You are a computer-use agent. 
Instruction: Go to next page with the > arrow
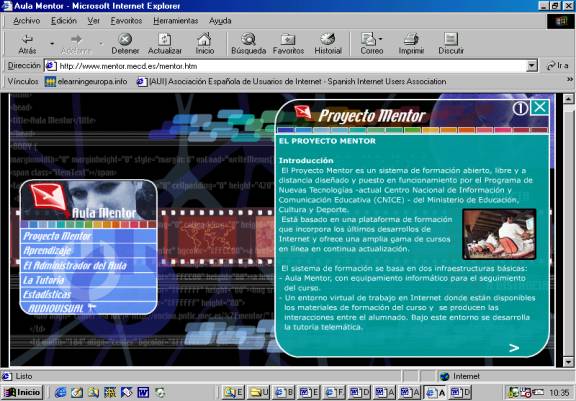coord(514,348)
